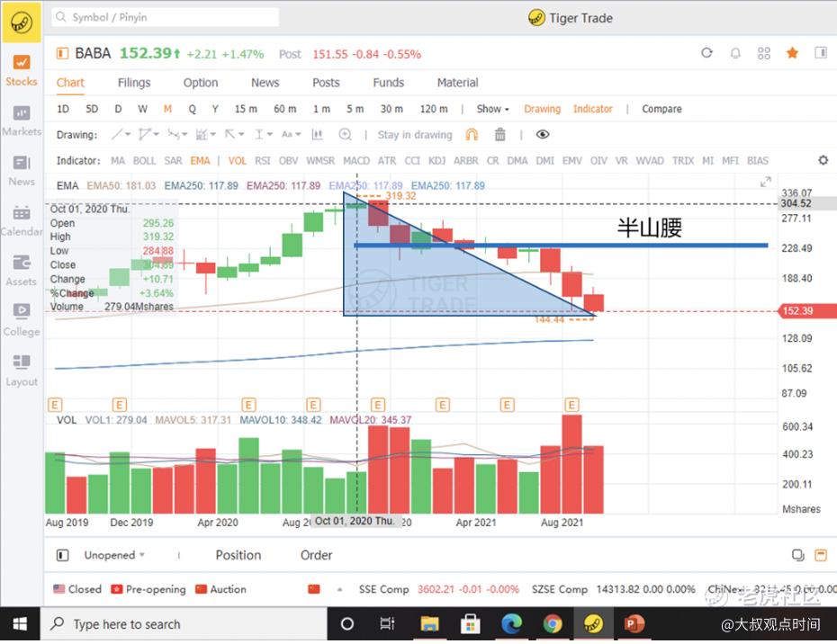Switch to the Posts tab
The width and height of the screenshot is (837, 644).
point(326,83)
